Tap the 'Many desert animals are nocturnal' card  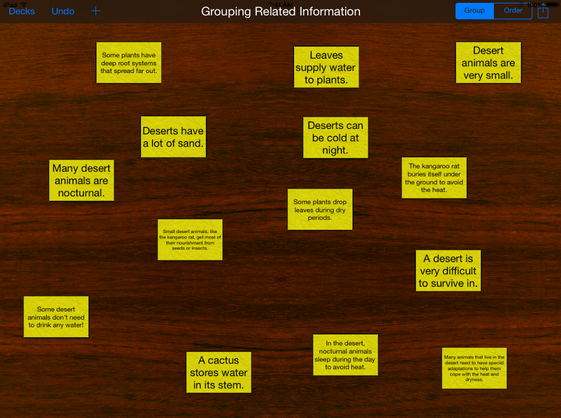coord(82,180)
